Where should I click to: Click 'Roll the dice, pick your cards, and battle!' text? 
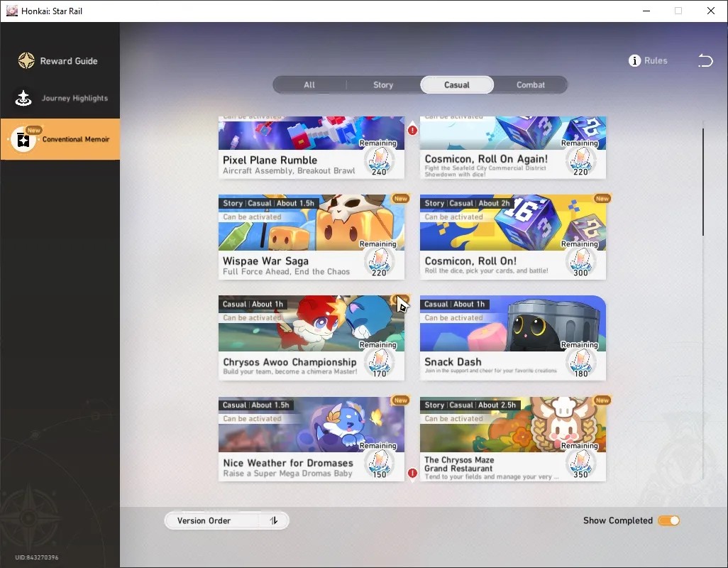(x=486, y=271)
